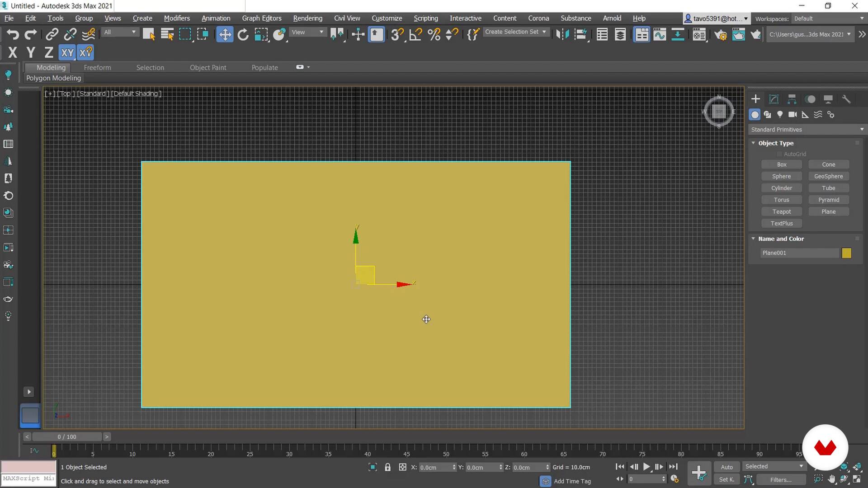This screenshot has width=868, height=488.
Task: Activate the Select and Move tool
Action: tap(225, 34)
